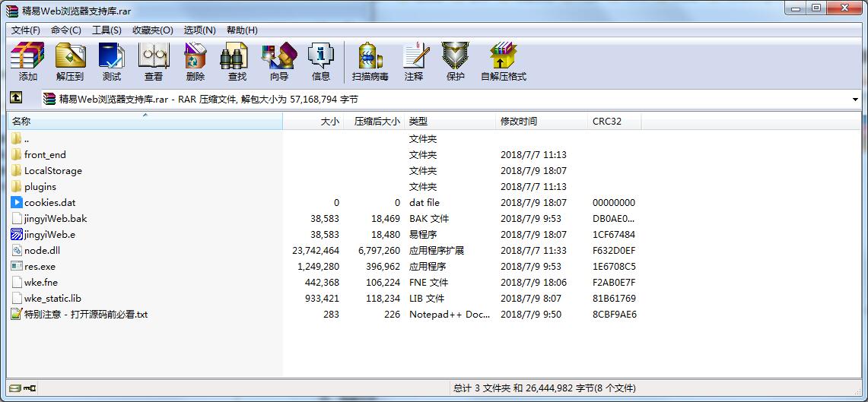This screenshot has height=402, width=868.
Task: Click the 解压到 (Extract to) toolbar icon
Action: (70, 55)
